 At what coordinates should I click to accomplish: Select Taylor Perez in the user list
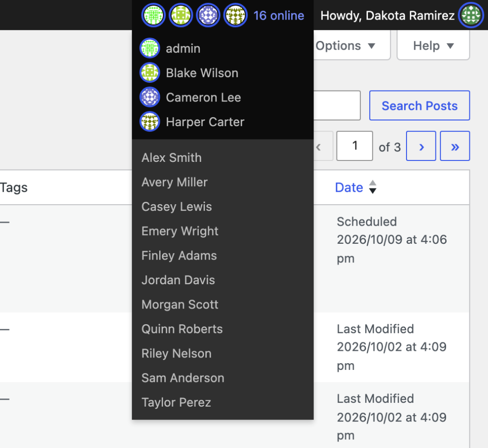click(x=176, y=402)
